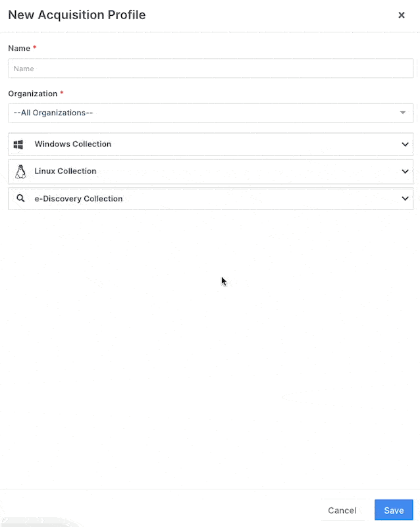The image size is (420, 527).
Task: Click the Linux penguin icon
Action: click(20, 171)
